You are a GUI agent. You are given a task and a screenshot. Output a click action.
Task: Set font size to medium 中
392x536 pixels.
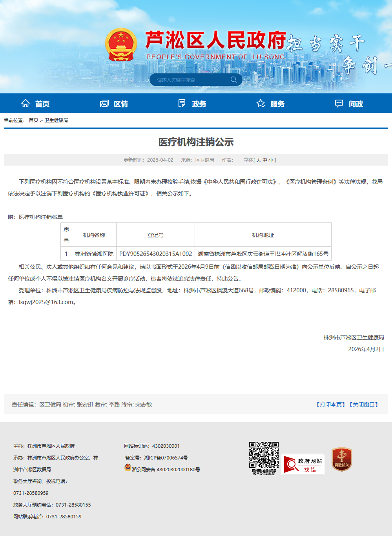[x=265, y=160]
